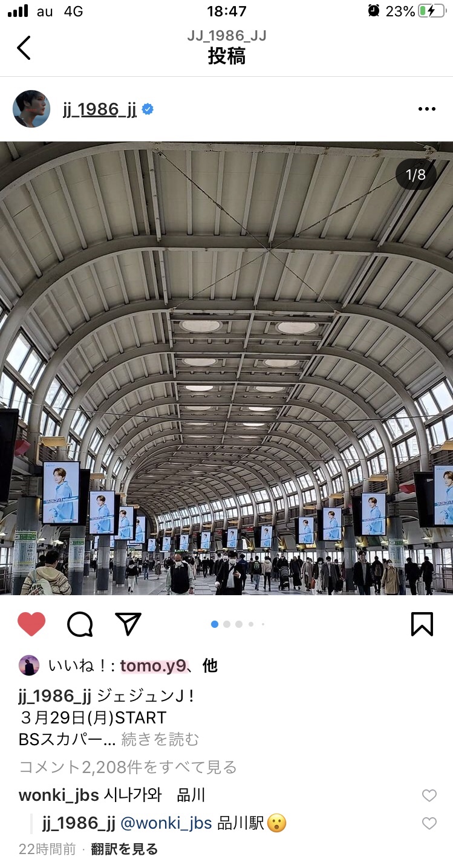Open wonki_jbs commenter username
The width and height of the screenshot is (453, 868).
tap(59, 795)
